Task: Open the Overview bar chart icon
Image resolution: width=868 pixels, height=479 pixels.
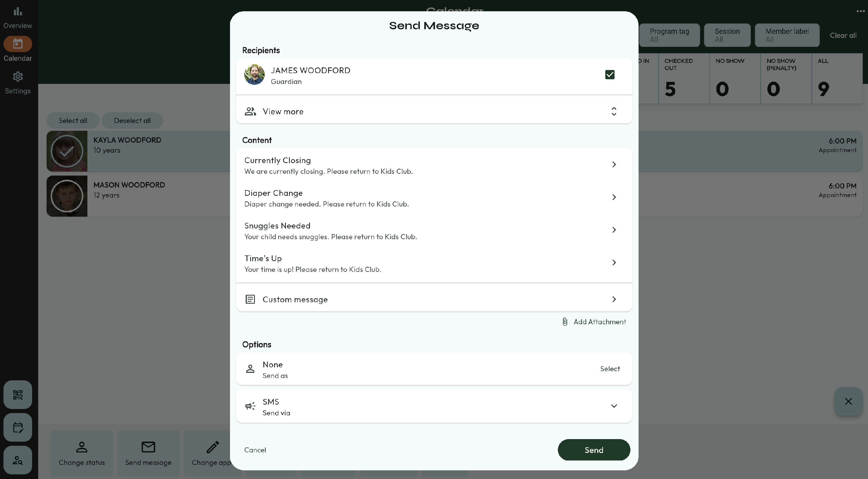Action: pyautogui.click(x=18, y=12)
